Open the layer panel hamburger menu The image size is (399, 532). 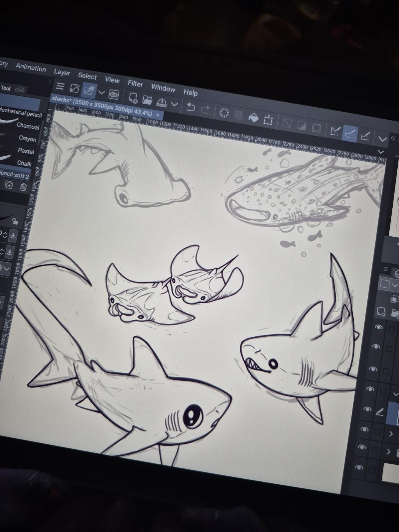click(386, 269)
